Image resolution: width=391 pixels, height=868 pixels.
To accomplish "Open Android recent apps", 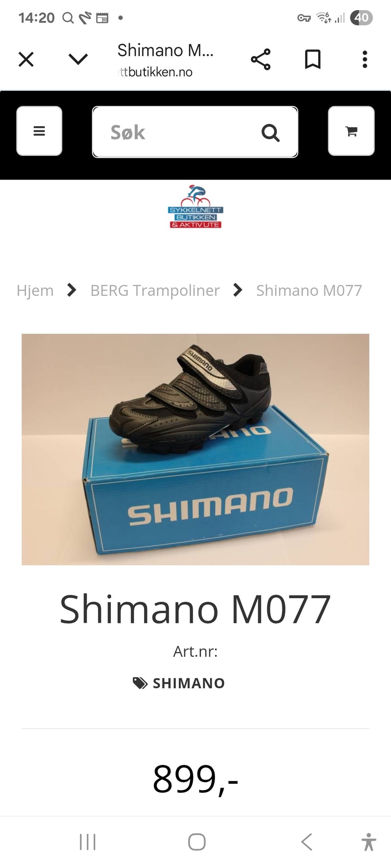I will point(88,842).
